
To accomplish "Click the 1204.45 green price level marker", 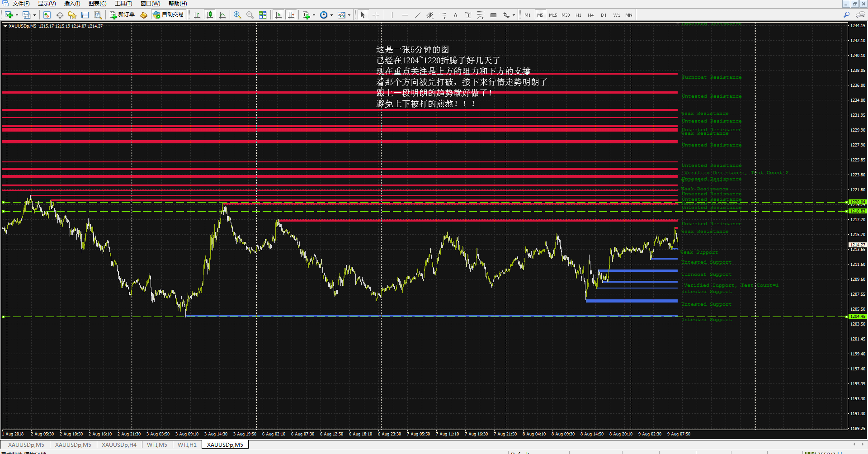I will point(857,317).
